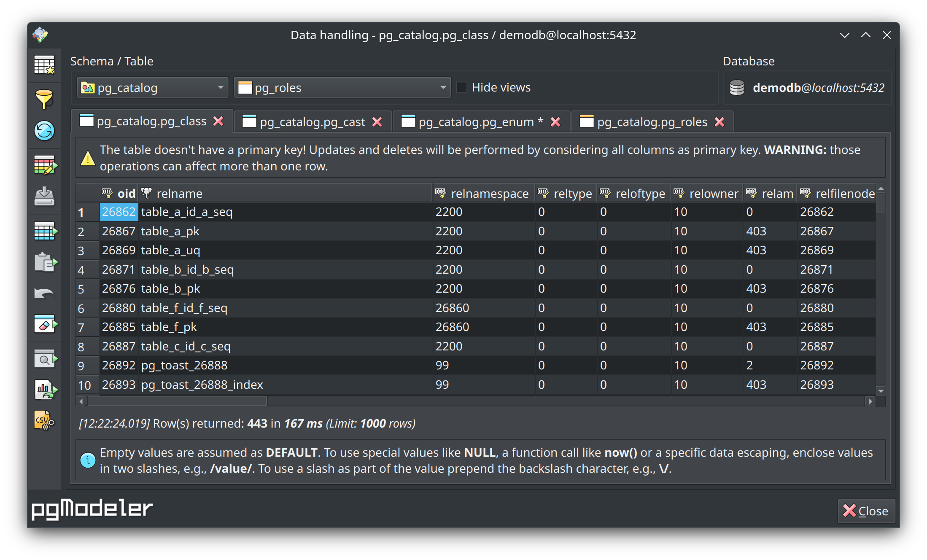Open the CSV export settings
This screenshot has height=560, width=927.
(45, 420)
